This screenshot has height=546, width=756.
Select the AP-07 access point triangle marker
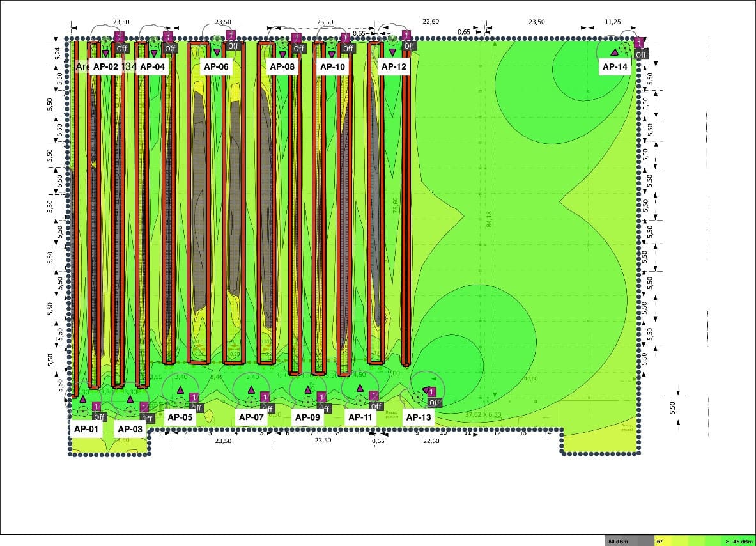(x=251, y=390)
